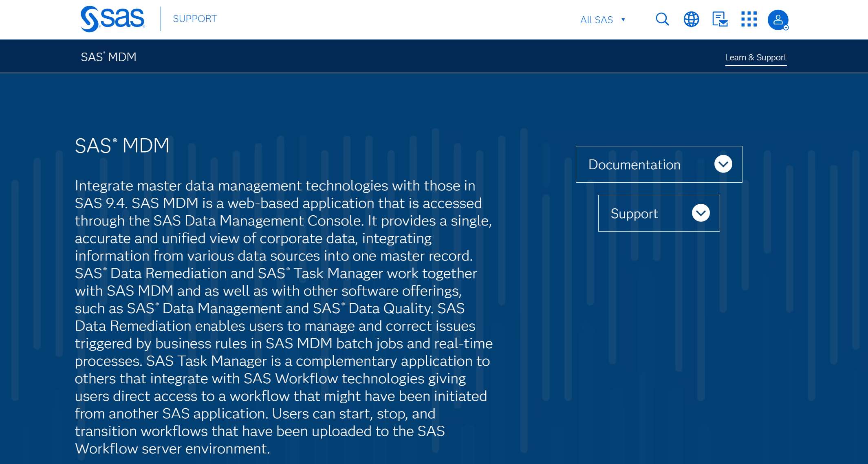Select the Learn & Support tab
Viewport: 868px width, 464px height.
point(756,57)
